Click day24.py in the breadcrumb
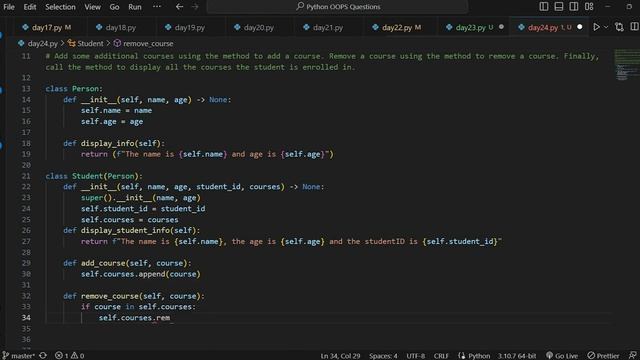Screen dimensions: 640x360 coord(42,43)
